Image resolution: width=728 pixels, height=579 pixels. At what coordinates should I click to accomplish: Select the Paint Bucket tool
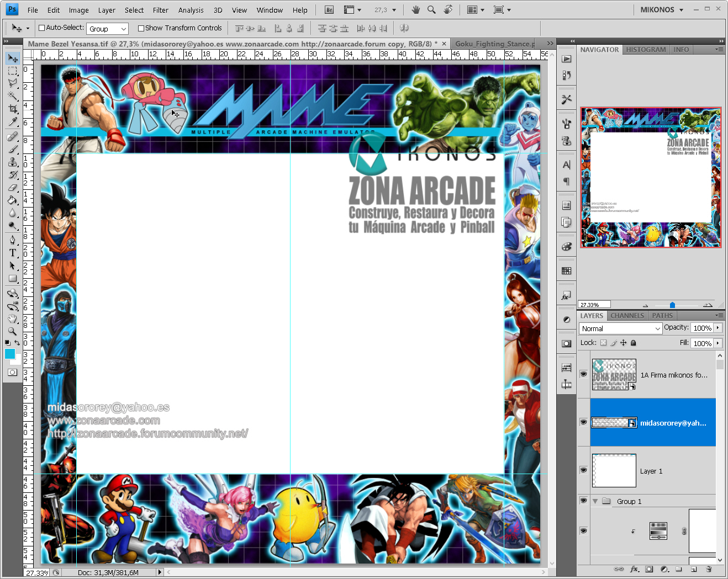13,200
